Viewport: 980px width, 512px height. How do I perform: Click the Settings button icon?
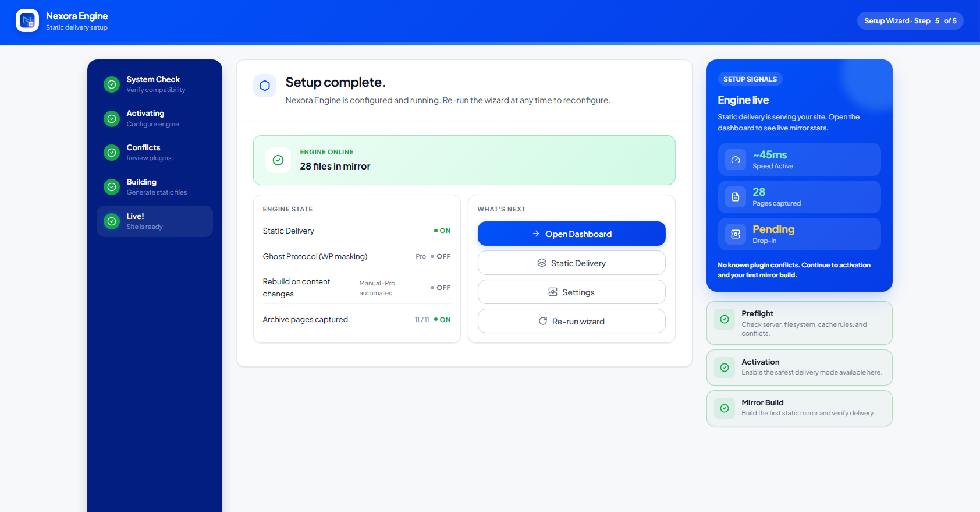pos(553,292)
